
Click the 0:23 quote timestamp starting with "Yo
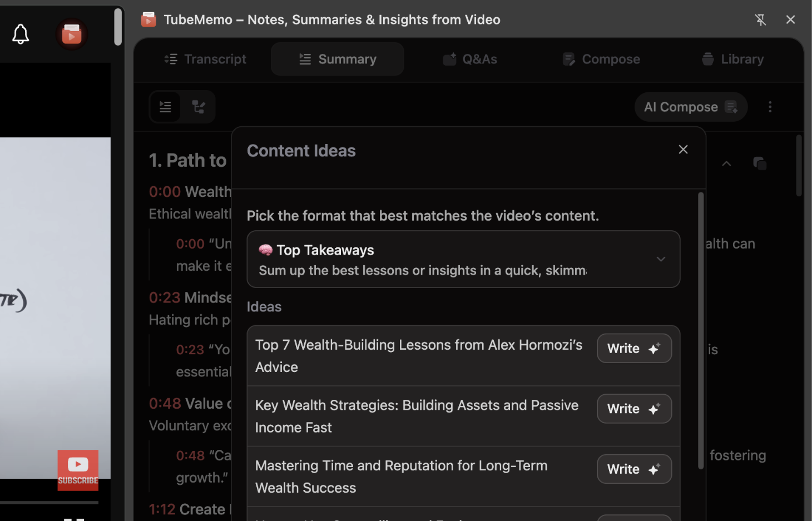click(190, 350)
